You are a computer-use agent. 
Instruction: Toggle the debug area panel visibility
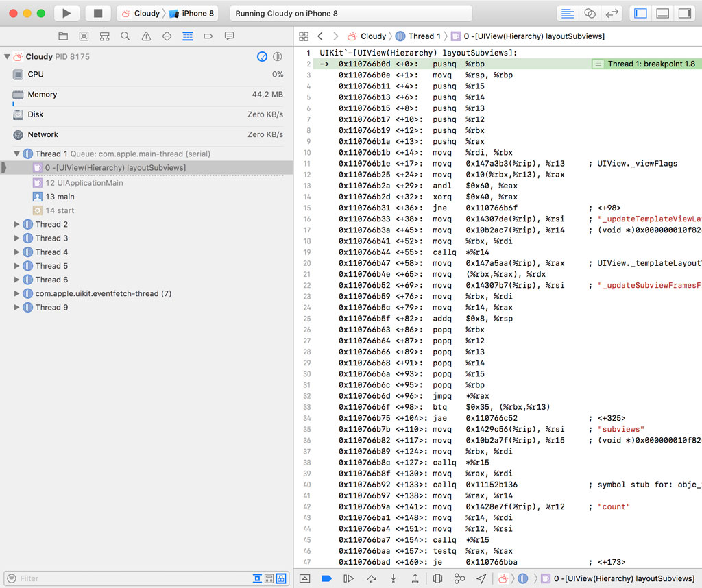tap(662, 14)
